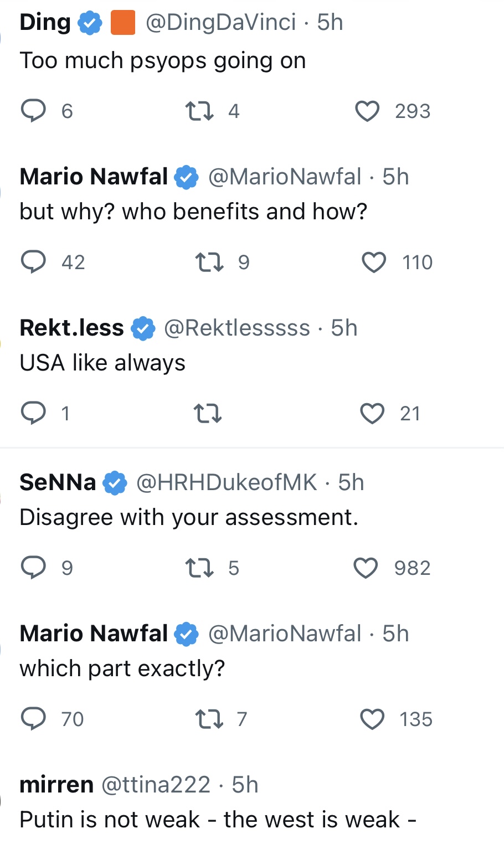Image resolution: width=504 pixels, height=844 pixels.
Task: Open Rekt.less profile name
Action: tap(71, 328)
